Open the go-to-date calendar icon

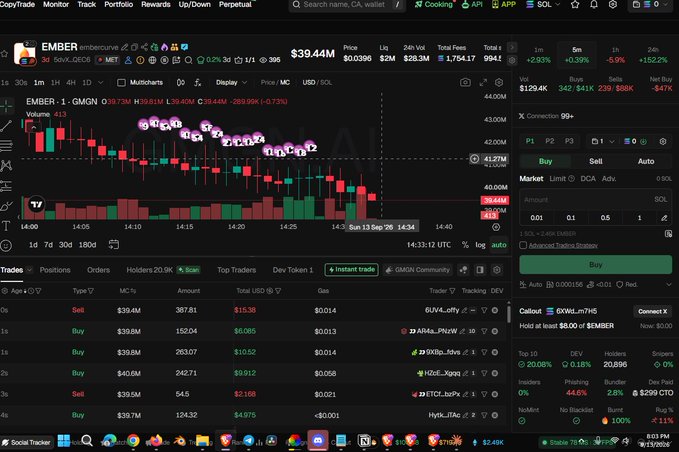coord(113,245)
